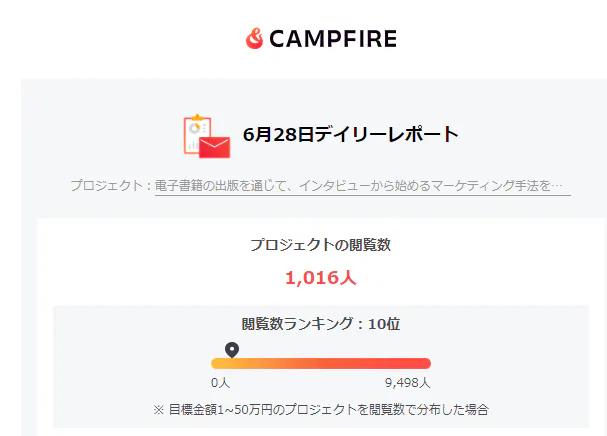Viewport: 607px width, 436px height.
Task: Click the 1,016人 view count
Action: click(320, 277)
